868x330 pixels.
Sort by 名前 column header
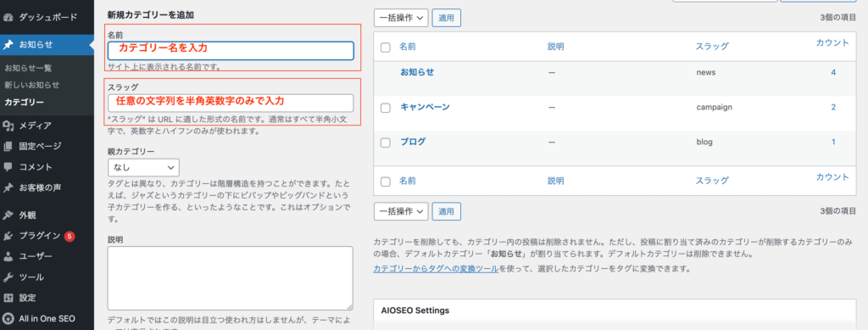pos(408,47)
